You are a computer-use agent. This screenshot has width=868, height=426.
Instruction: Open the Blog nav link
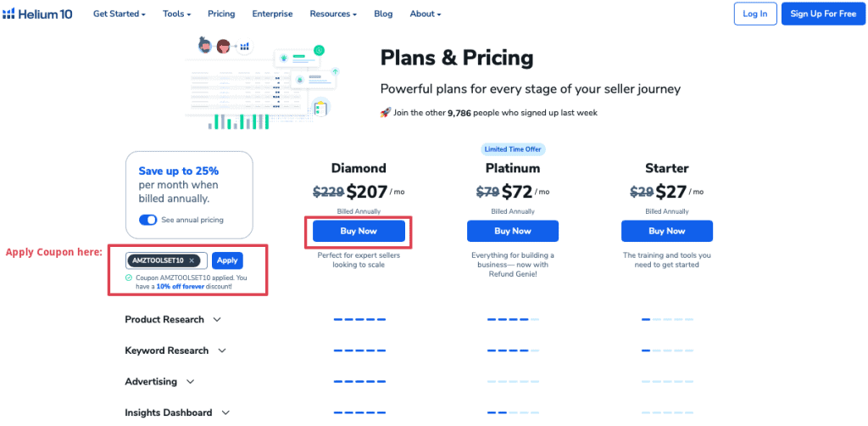click(x=383, y=14)
